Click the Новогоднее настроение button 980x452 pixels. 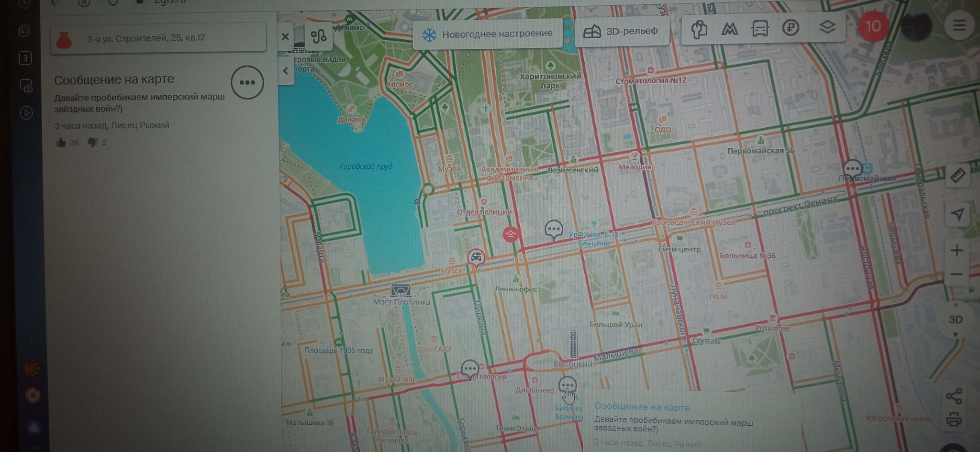click(x=487, y=34)
